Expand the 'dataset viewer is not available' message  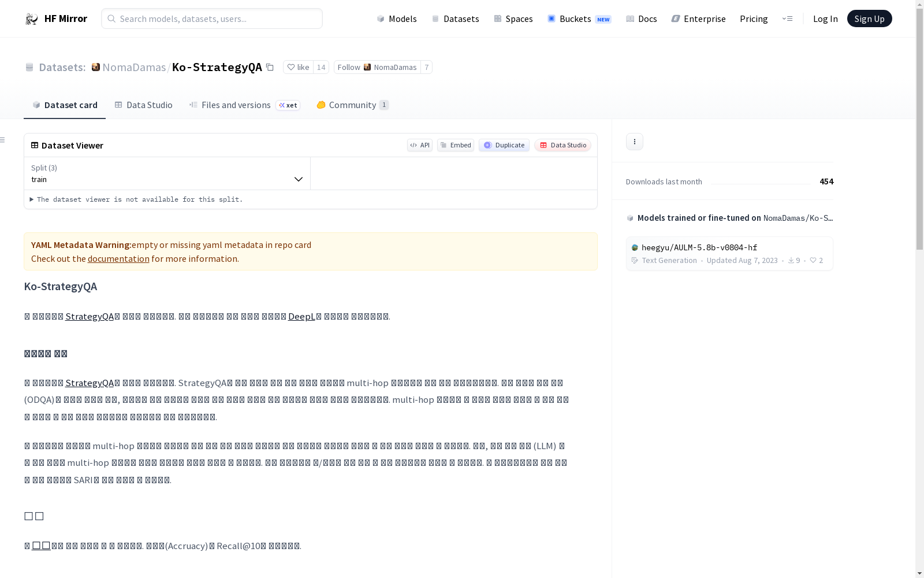tap(137, 199)
